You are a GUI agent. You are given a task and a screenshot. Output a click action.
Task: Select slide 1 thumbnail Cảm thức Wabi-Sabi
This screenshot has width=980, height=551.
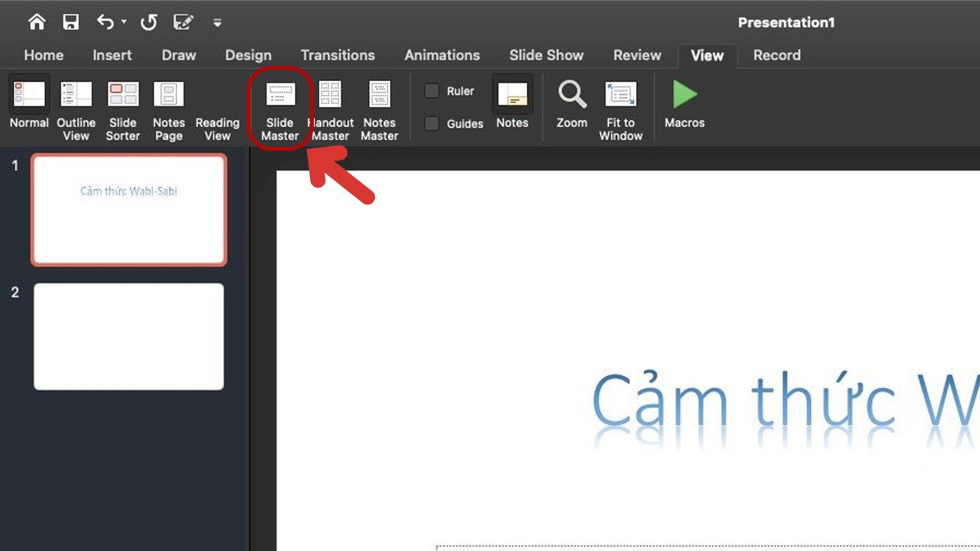click(x=129, y=210)
